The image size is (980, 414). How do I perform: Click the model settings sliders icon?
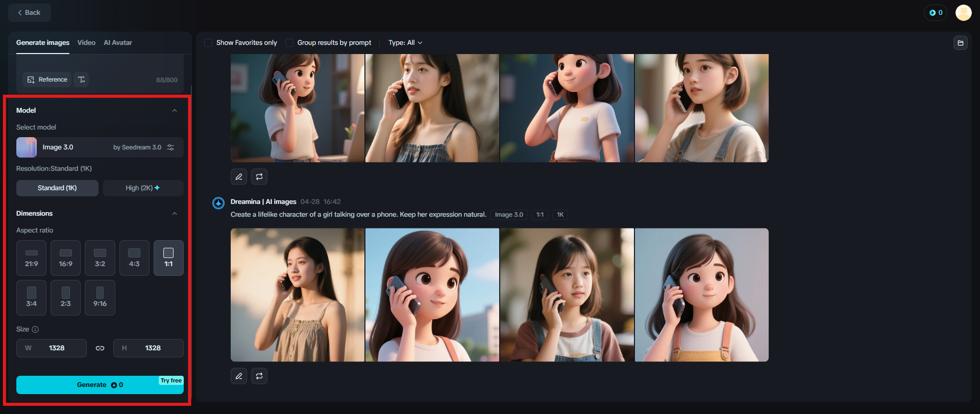[x=170, y=147]
